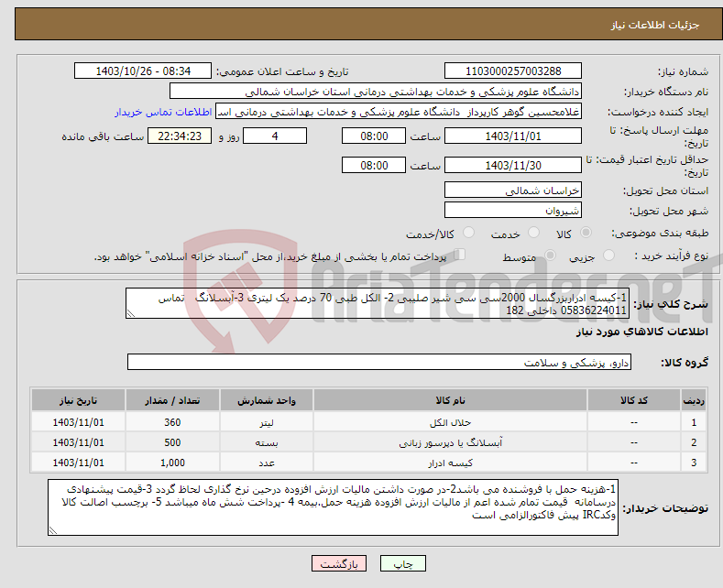Click the شماره نیاز field 1103000257003288
The image size is (723, 588).
[513, 71]
